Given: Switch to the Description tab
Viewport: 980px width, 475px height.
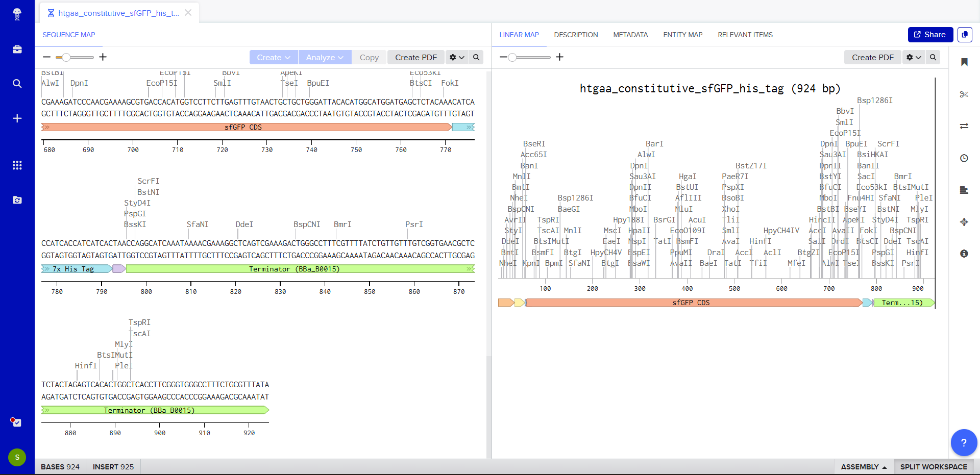Looking at the screenshot, I should click(x=576, y=35).
